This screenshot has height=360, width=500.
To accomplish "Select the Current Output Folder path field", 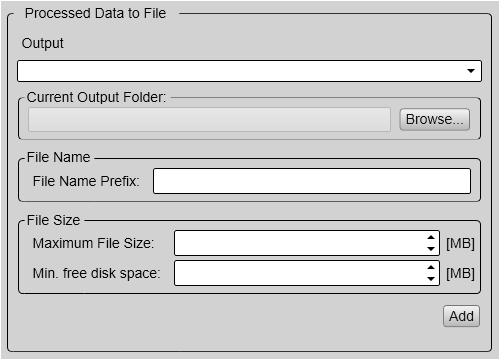I will pos(209,119).
